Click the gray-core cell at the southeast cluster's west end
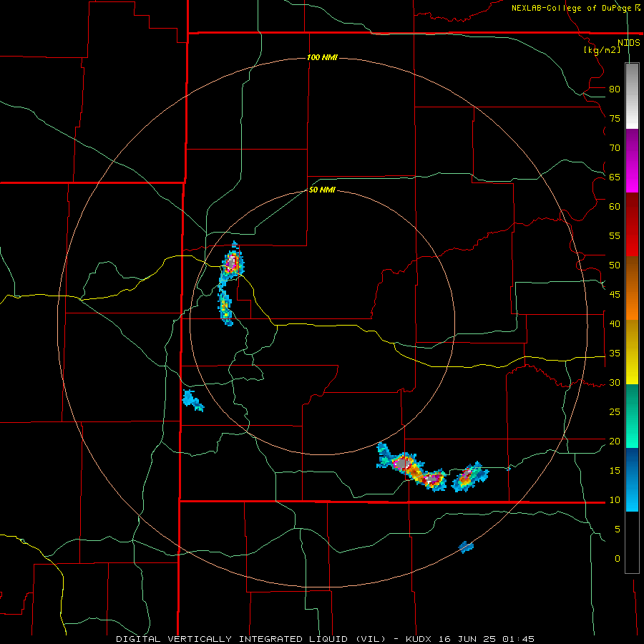 (401, 463)
